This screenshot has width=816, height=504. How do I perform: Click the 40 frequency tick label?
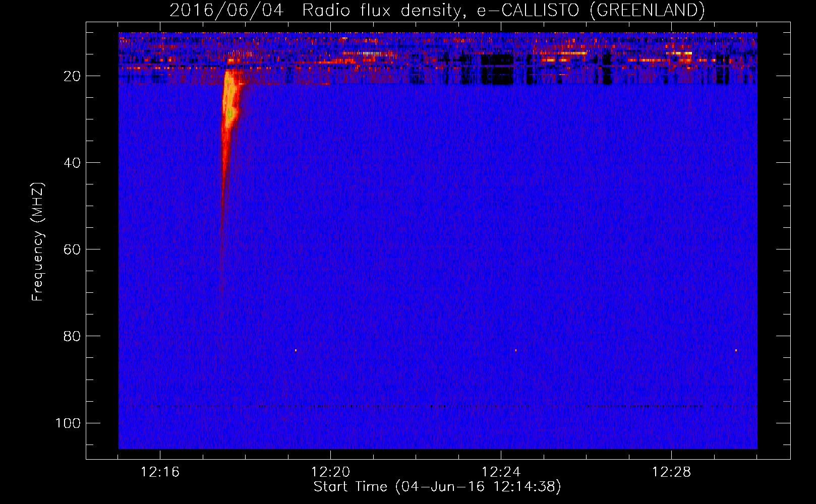coord(72,163)
